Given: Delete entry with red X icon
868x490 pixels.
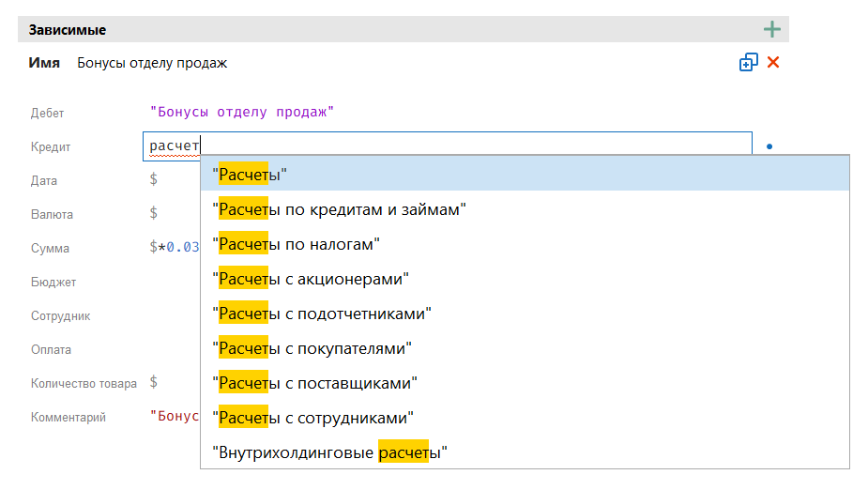Looking at the screenshot, I should click(x=773, y=63).
